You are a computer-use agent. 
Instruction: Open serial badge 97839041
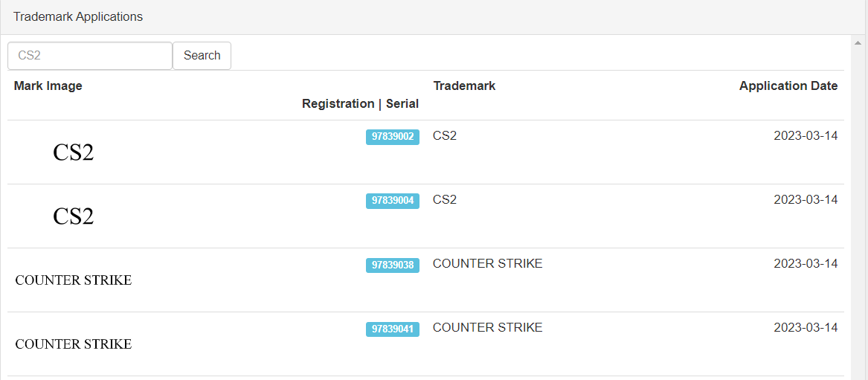(393, 329)
